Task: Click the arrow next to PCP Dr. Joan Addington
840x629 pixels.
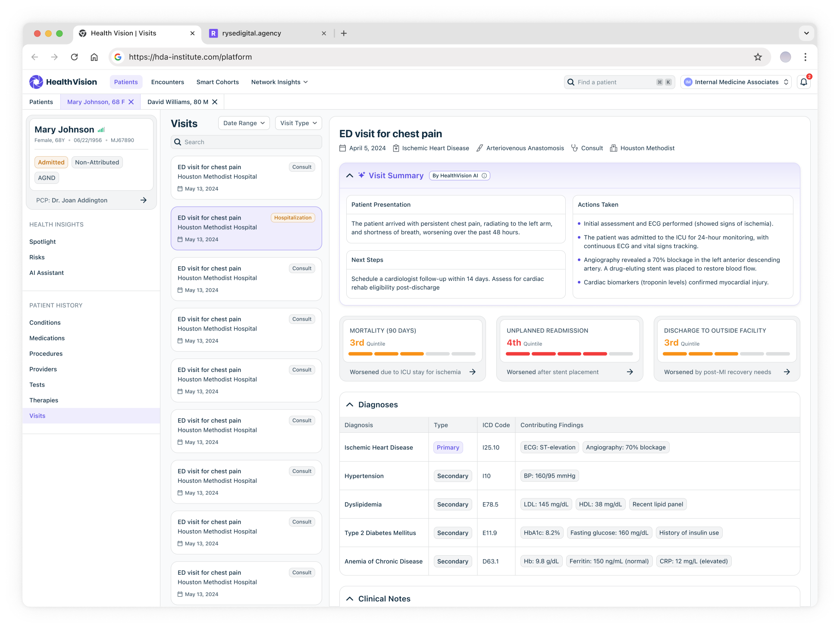Action: click(144, 200)
